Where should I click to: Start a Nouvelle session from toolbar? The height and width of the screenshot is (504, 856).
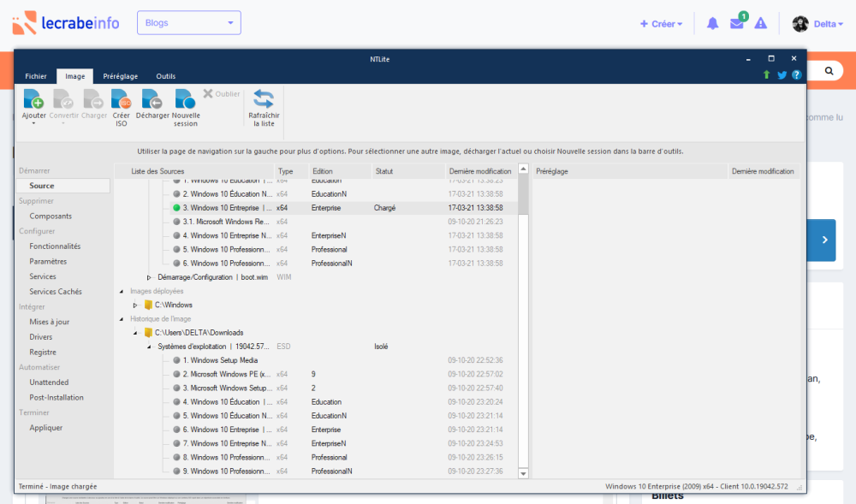coord(185,100)
